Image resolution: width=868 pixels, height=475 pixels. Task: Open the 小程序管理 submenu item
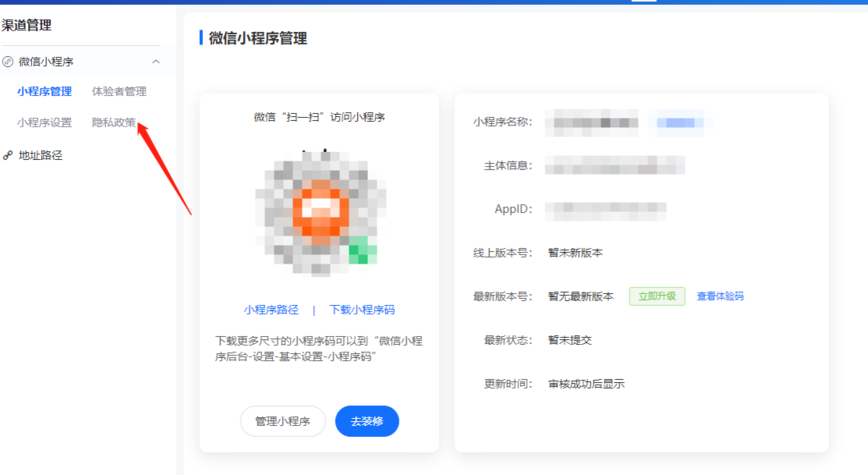click(x=44, y=91)
